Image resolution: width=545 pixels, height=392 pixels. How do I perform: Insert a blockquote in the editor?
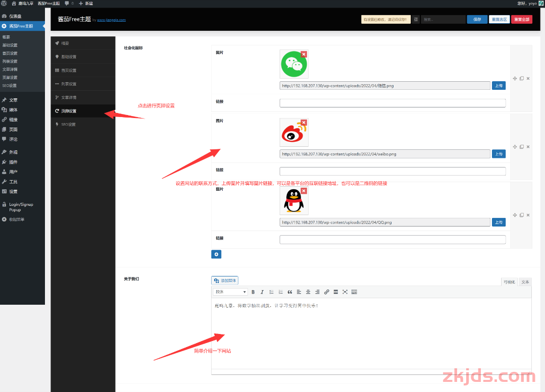(x=289, y=292)
